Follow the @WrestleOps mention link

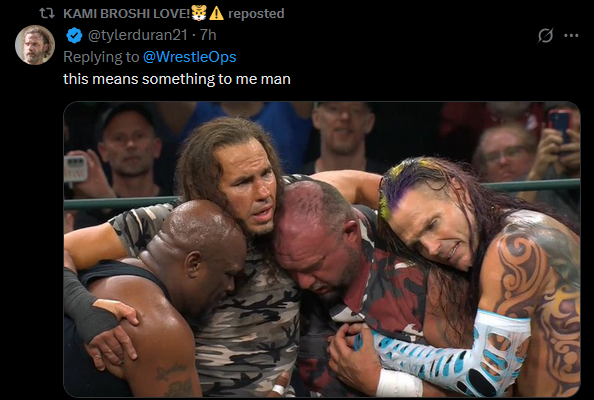tap(189, 57)
